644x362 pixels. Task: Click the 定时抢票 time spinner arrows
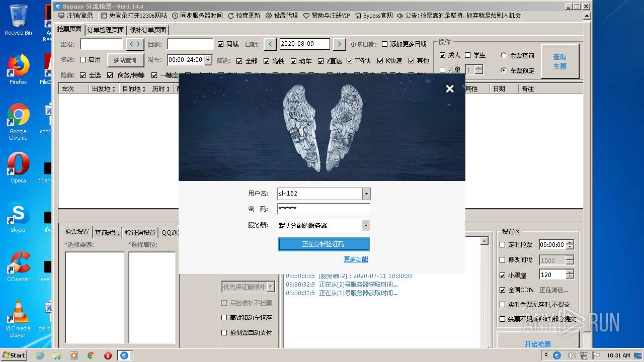[x=570, y=245]
